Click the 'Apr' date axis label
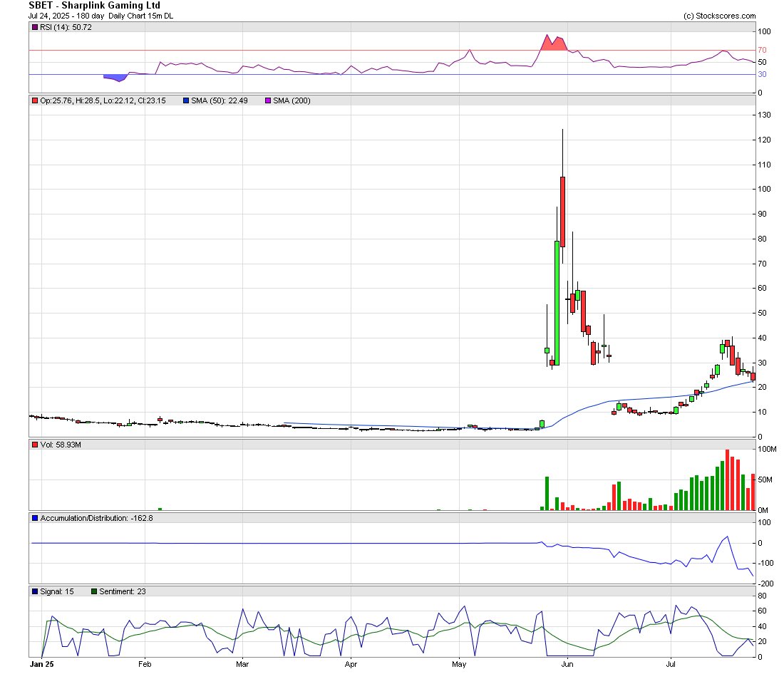 click(351, 665)
